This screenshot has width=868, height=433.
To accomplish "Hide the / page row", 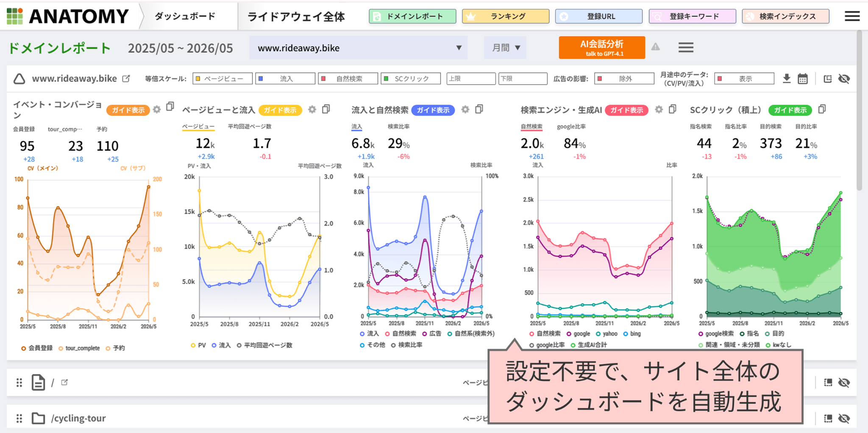I will (844, 383).
